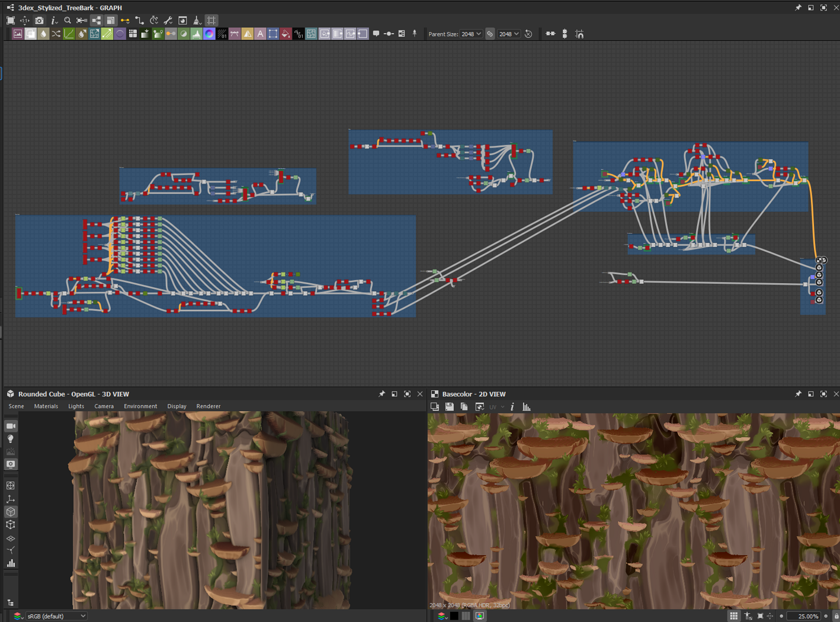Open the Lights menu in 3D view
The image size is (840, 622).
pos(76,406)
